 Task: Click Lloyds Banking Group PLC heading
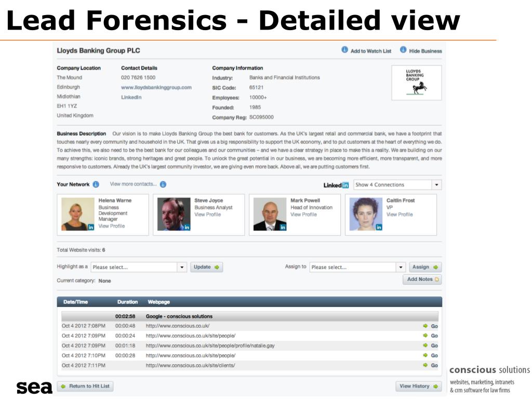pyautogui.click(x=98, y=50)
